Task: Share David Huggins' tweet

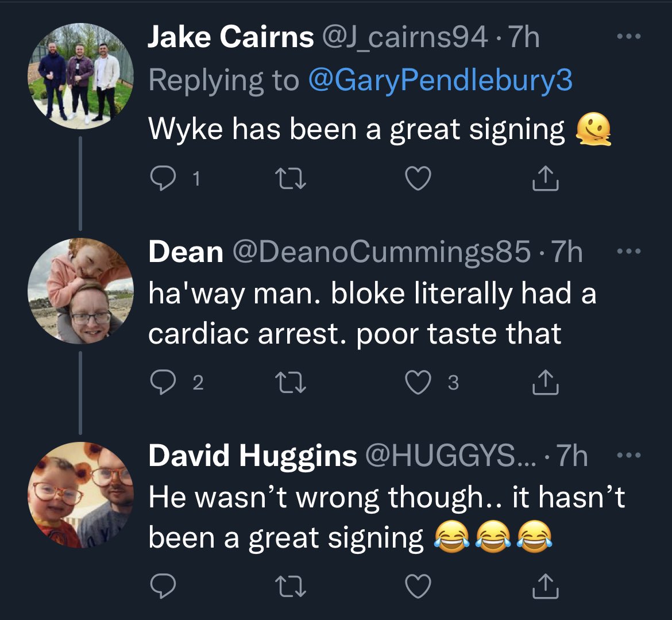Action: (x=545, y=586)
